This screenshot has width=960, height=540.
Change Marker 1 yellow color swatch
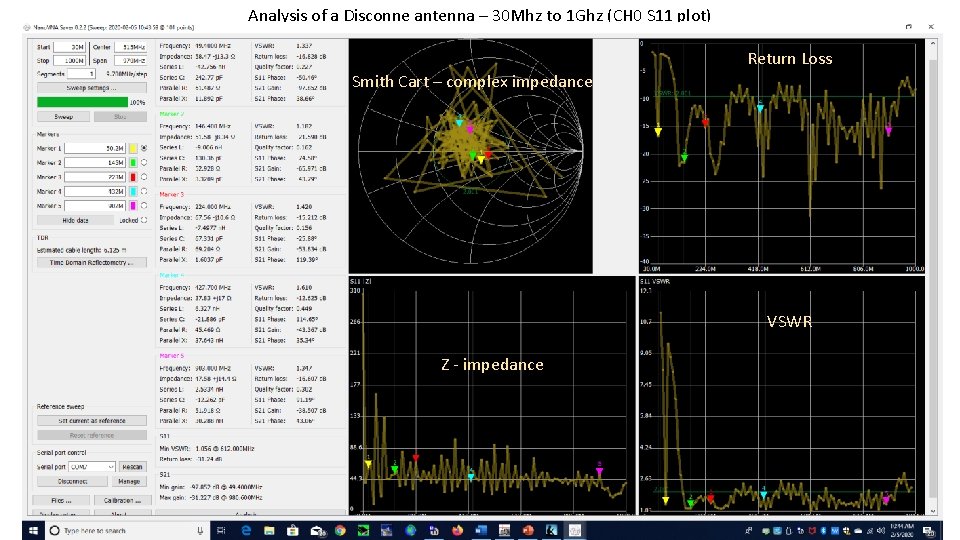coord(132,148)
